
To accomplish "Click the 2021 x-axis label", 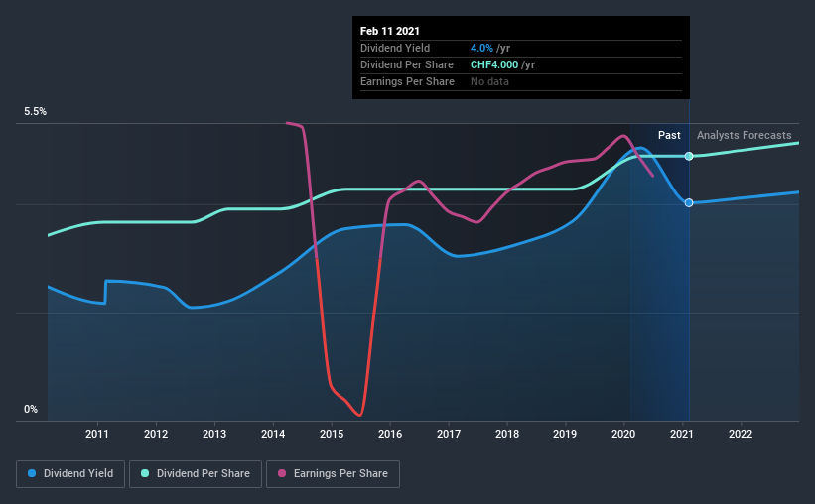I will 681,434.
